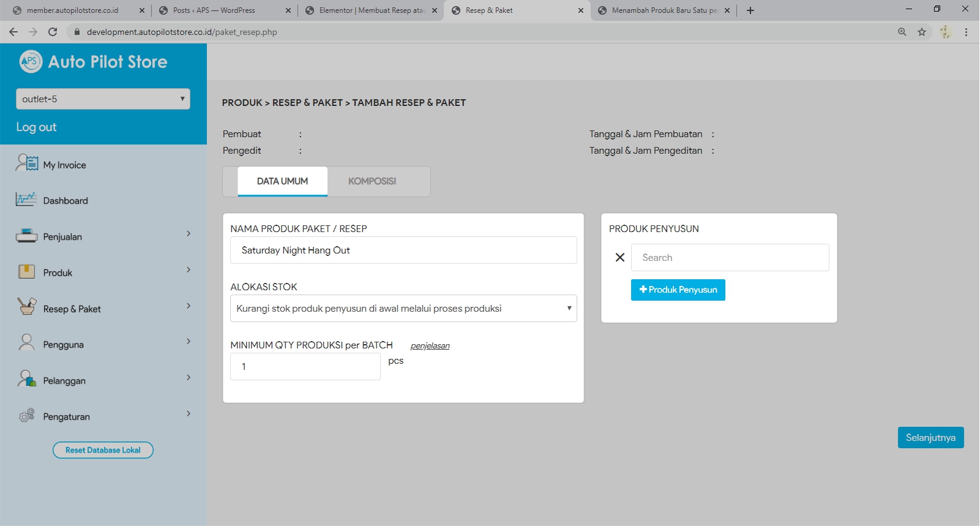The image size is (980, 526).
Task: Switch to the Komposisi tab
Action: [372, 181]
